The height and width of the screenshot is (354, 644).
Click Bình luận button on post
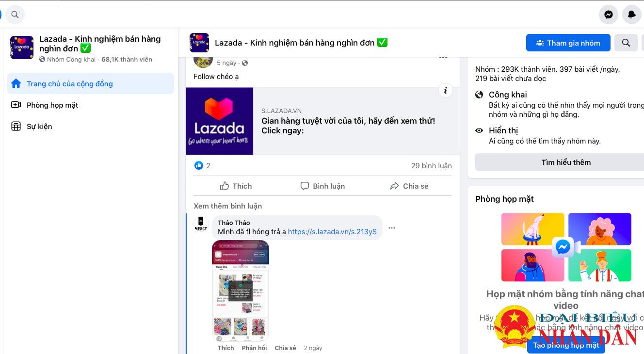point(322,186)
